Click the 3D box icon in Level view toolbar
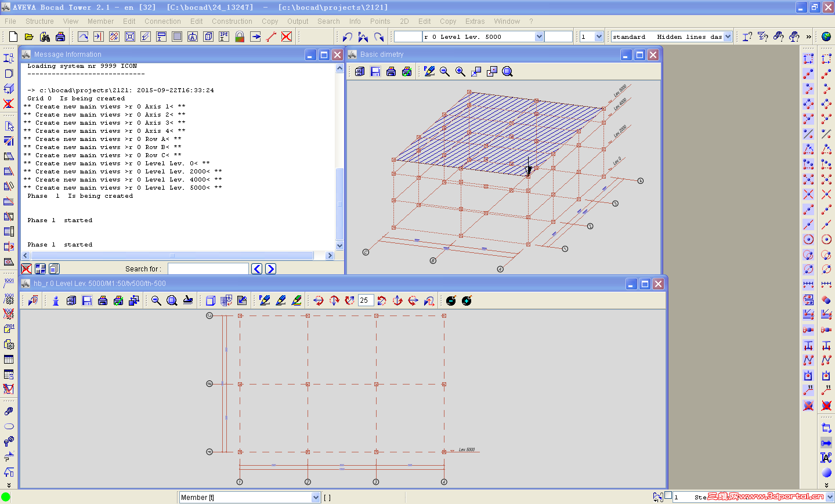 [211, 300]
